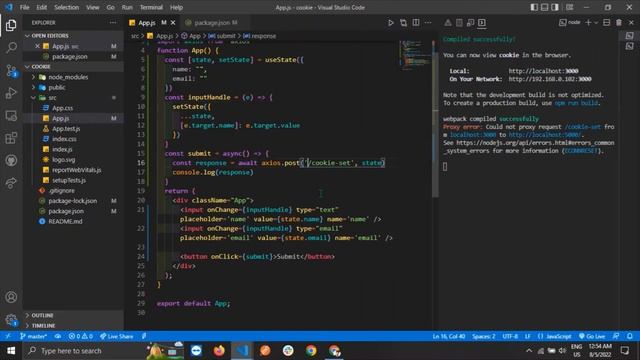Open the GitHub view in activity bar
Viewport: 640px width, 360px height.
[x=11, y=160]
